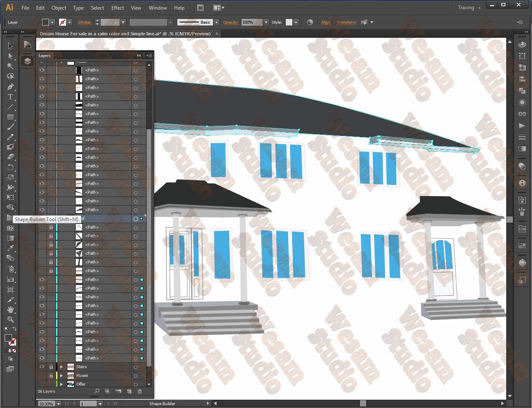The width and height of the screenshot is (532, 408).
Task: Open the Layers panel options menu
Action: click(149, 55)
